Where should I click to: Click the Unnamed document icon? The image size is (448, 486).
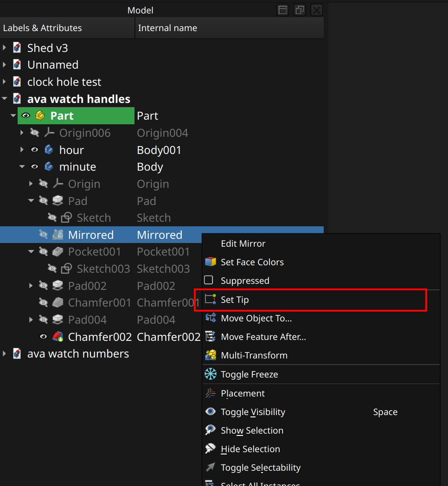(x=17, y=65)
